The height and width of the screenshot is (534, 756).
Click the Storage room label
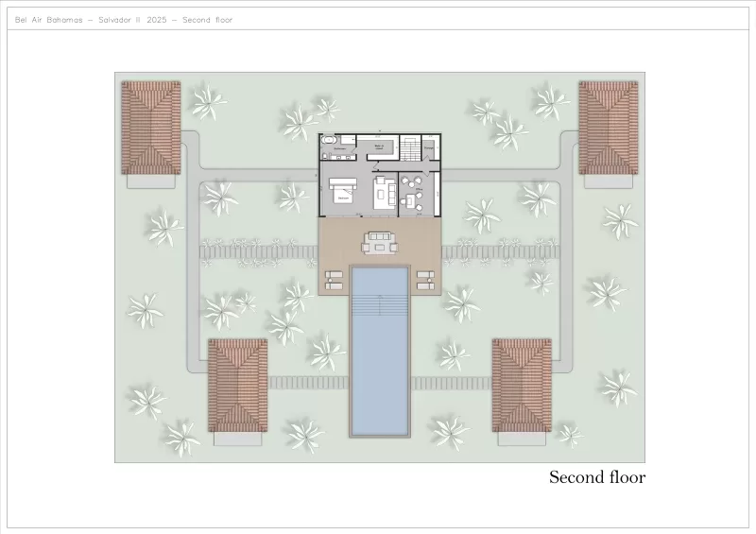pyautogui.click(x=429, y=147)
